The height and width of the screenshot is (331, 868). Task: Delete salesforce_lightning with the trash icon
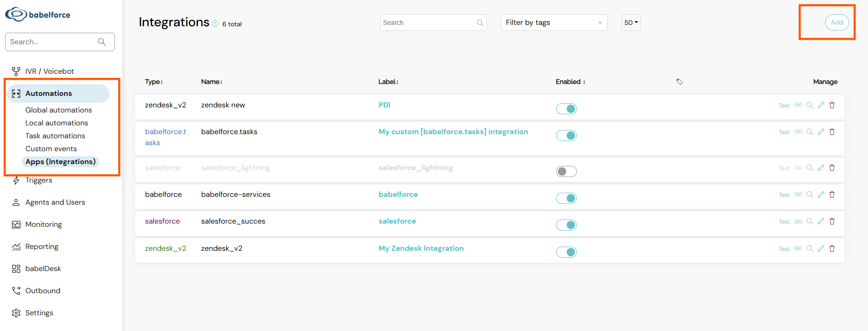(832, 168)
